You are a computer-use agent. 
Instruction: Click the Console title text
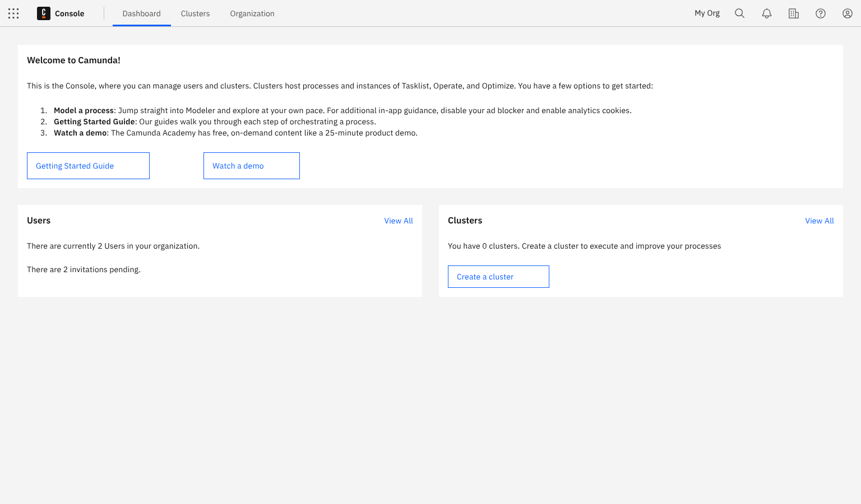(70, 13)
